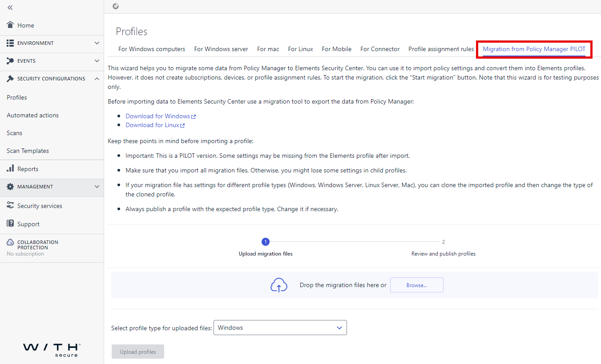Click the Security services label in sidebar
601x364 pixels.
[40, 206]
